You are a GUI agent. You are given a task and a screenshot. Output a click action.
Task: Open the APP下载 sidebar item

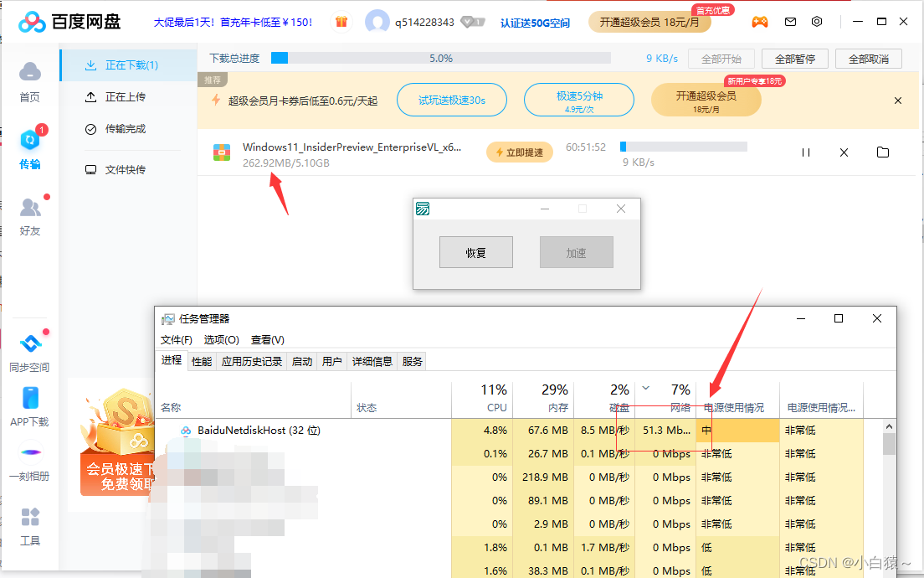click(29, 407)
